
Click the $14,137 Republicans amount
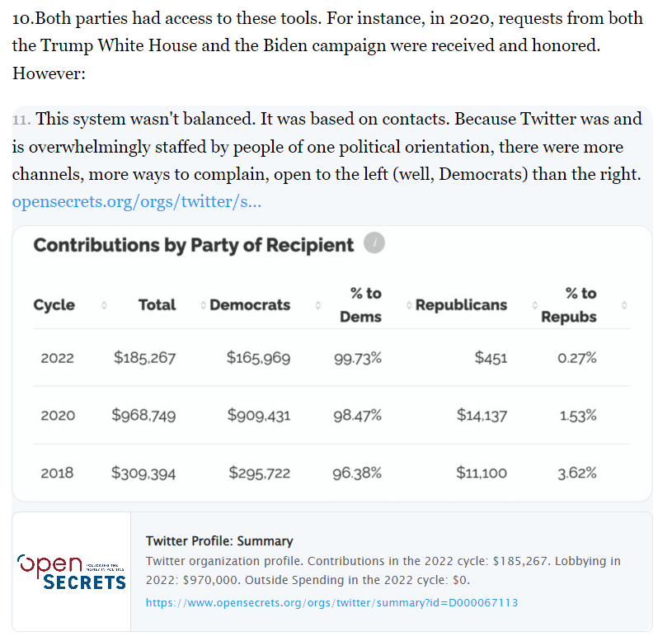(482, 416)
